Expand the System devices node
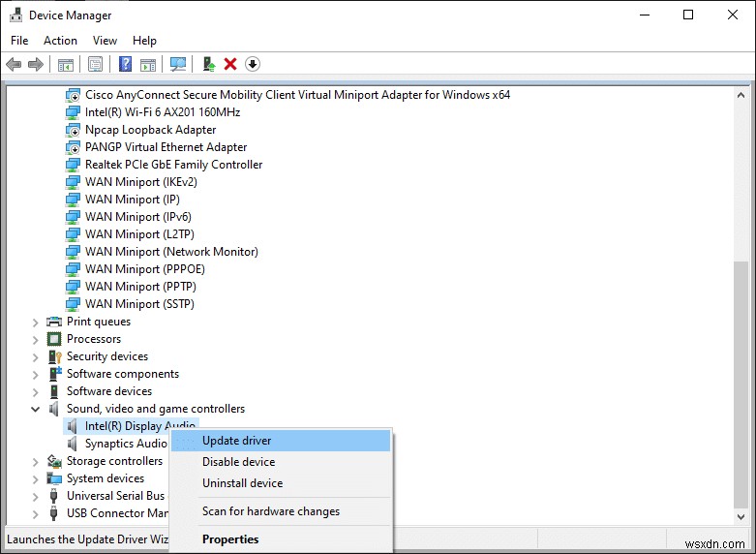 [35, 478]
